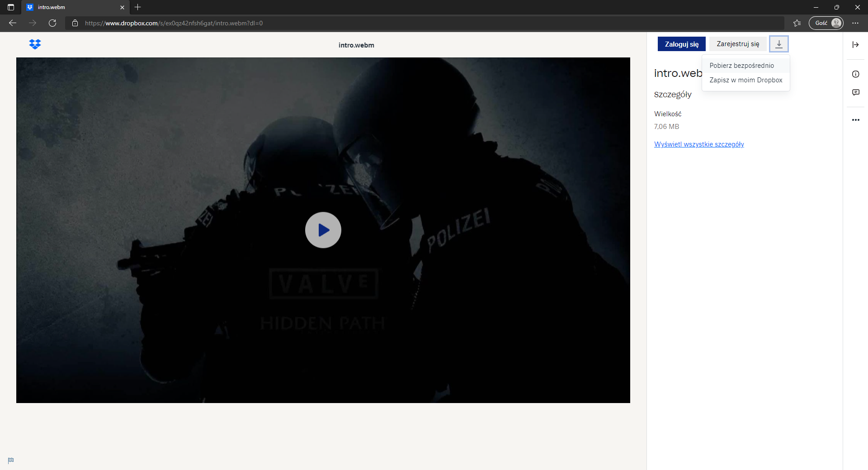
Task: Show file info panel icon
Action: 855,74
